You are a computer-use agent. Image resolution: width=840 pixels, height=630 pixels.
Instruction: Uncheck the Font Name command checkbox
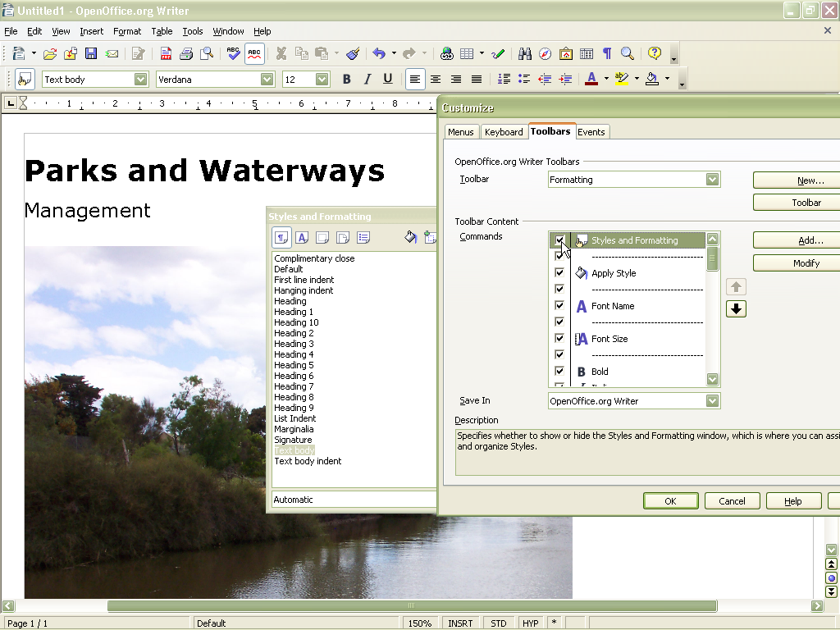(559, 305)
